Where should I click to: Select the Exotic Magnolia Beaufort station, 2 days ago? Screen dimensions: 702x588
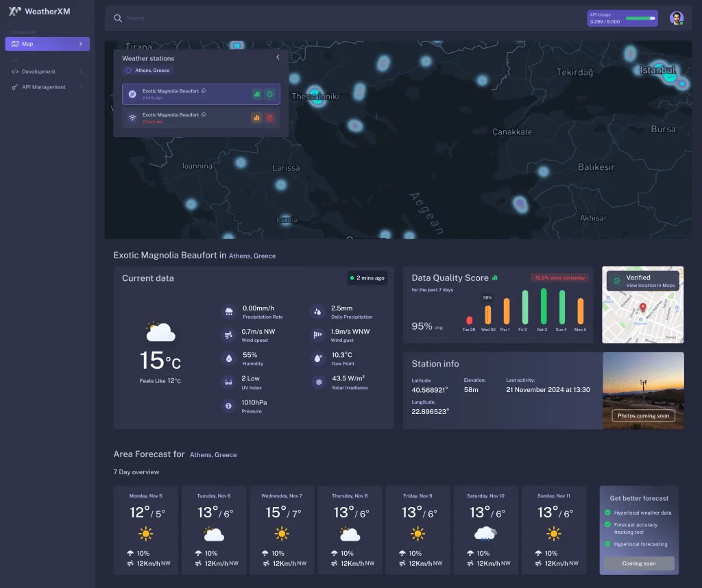201,118
